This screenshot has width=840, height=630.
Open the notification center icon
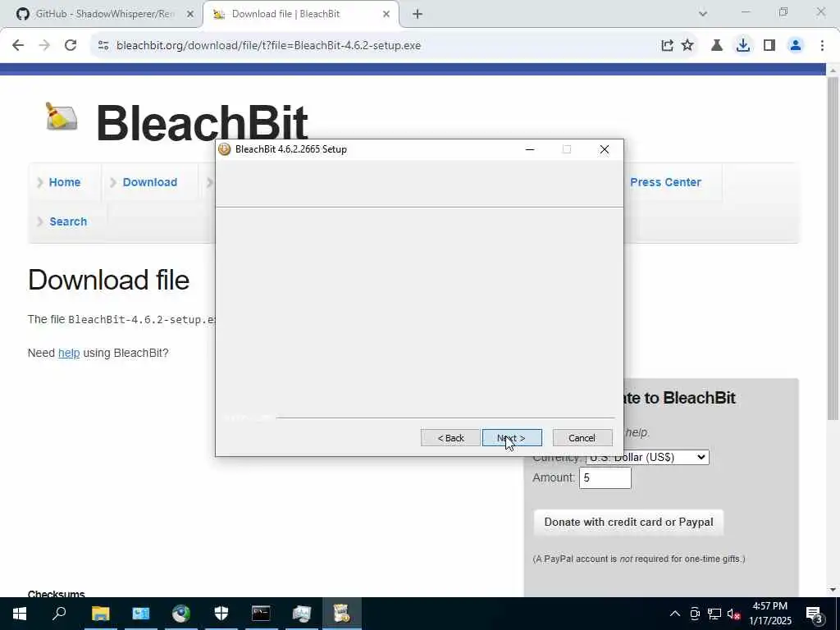815,614
